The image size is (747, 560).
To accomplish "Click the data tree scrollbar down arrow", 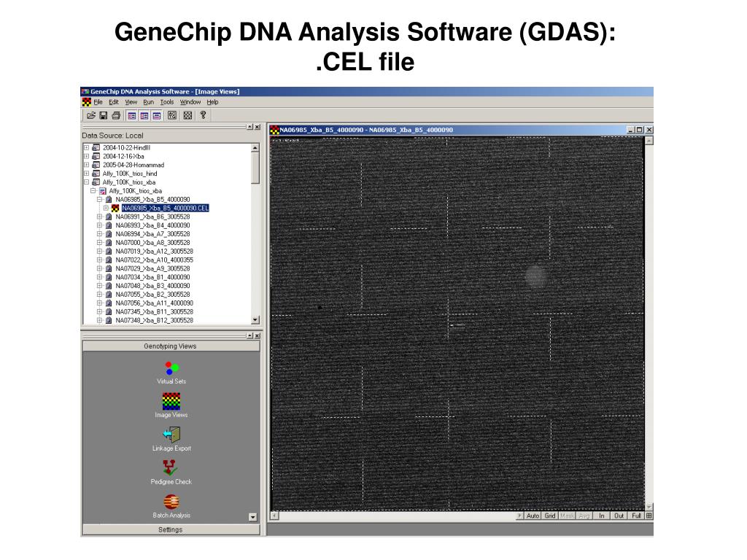I will (x=255, y=320).
